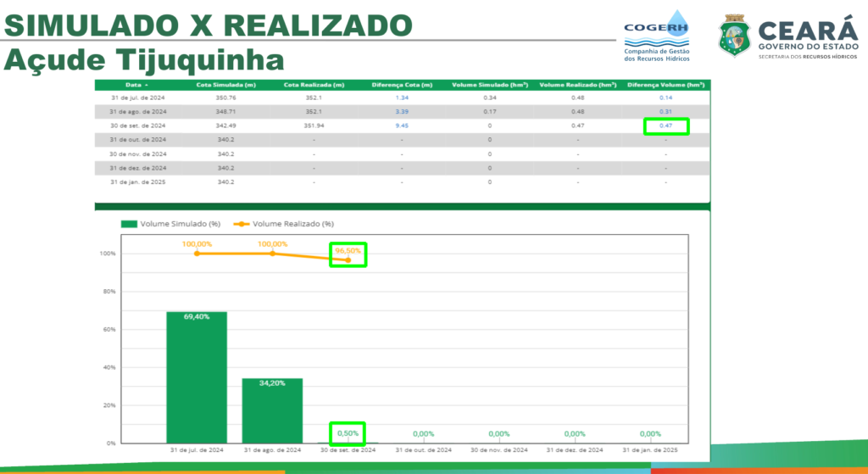Image resolution: width=868 pixels, height=474 pixels.
Task: Click the Volume Simulado value 0.17
Action: [x=490, y=112]
